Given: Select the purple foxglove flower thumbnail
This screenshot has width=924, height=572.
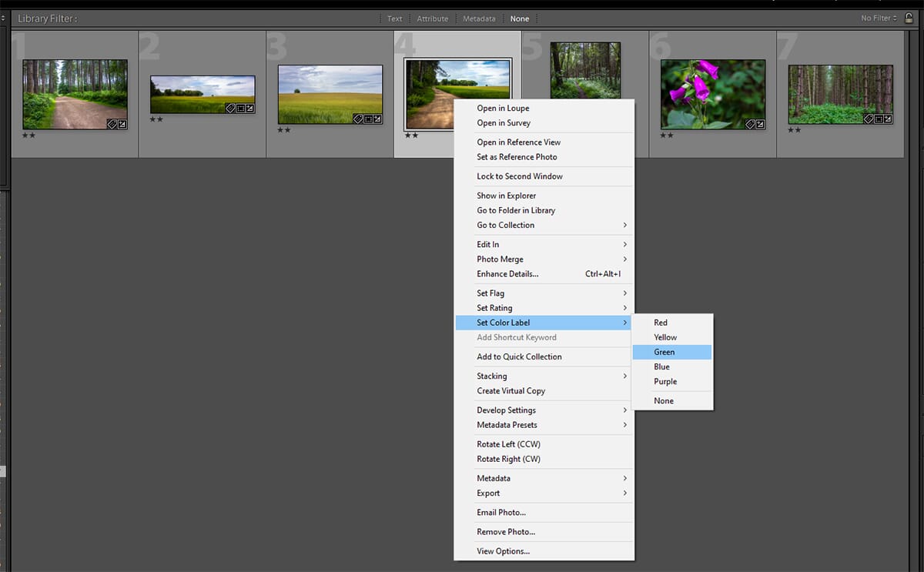Looking at the screenshot, I should (712, 92).
